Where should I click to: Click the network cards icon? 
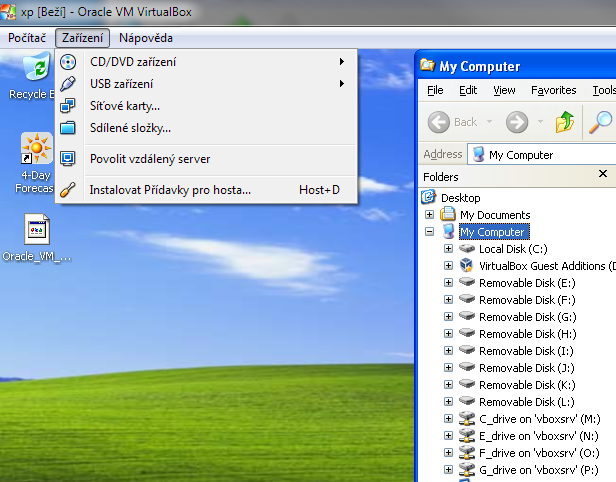[x=68, y=106]
